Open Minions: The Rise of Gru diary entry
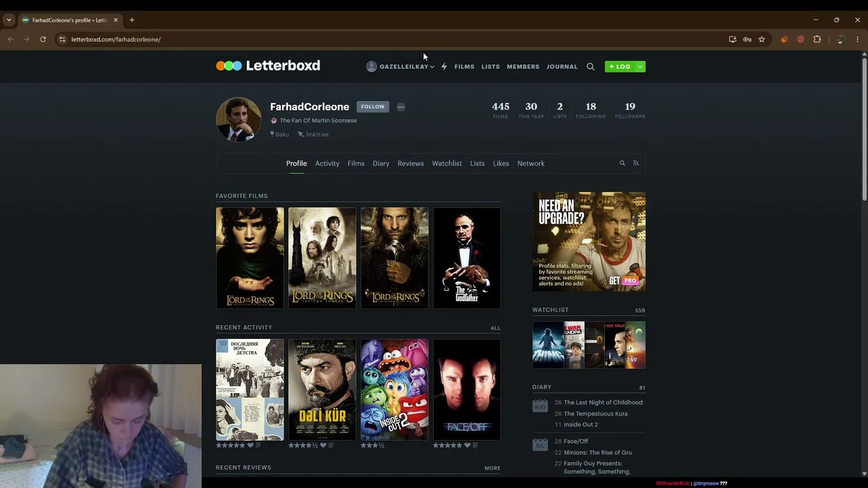Image resolution: width=868 pixels, height=488 pixels. point(597,452)
